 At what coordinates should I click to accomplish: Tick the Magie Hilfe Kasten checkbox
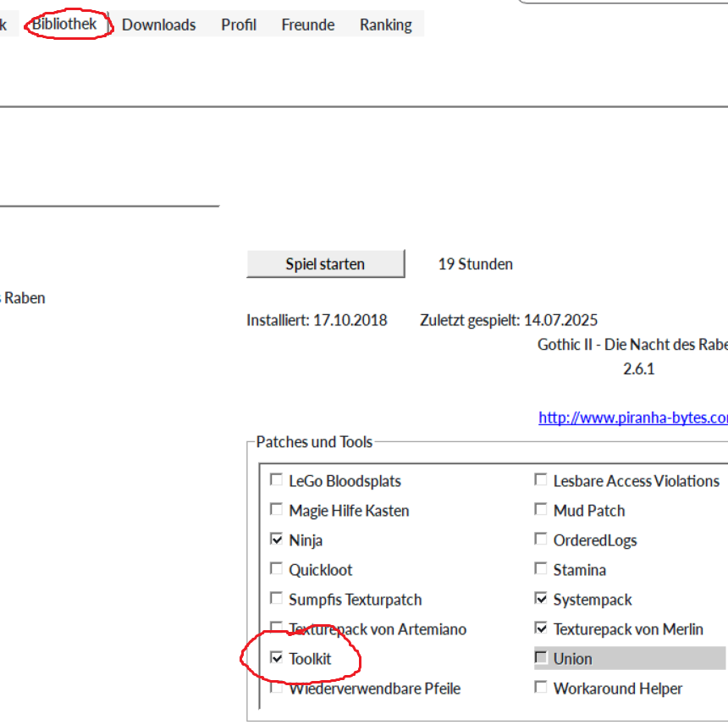(276, 510)
